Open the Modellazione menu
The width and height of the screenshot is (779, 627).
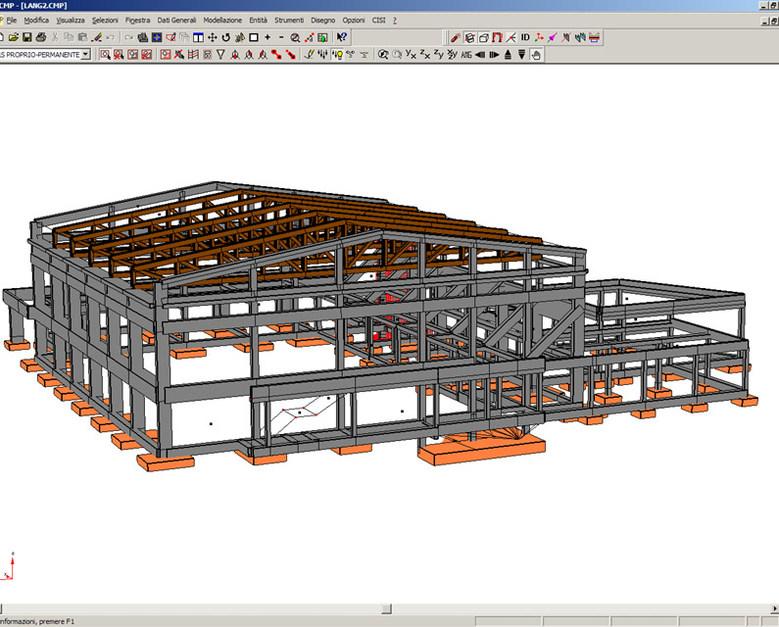point(222,20)
